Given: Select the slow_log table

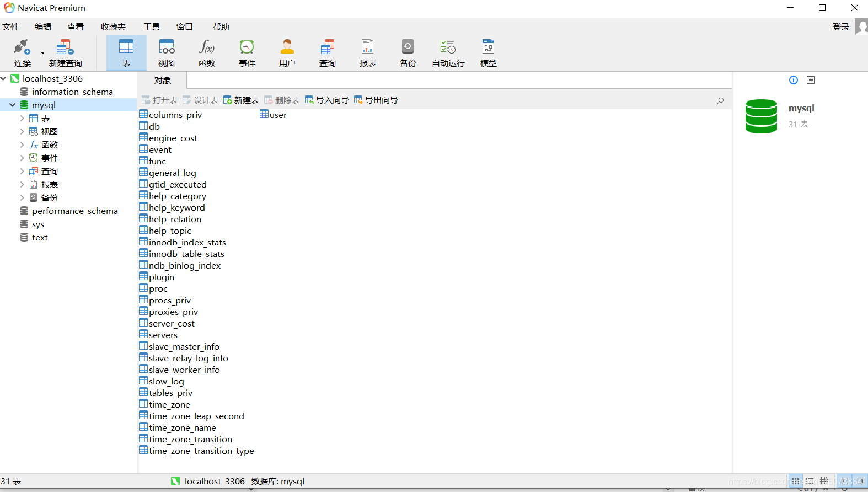Looking at the screenshot, I should click(x=162, y=381).
